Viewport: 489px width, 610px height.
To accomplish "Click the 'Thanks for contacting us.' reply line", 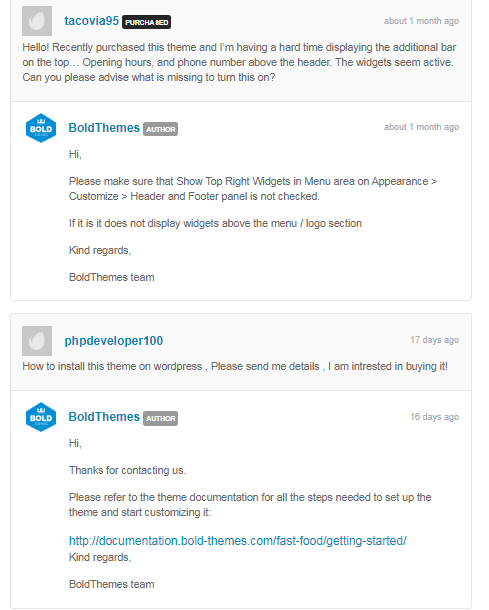I will tap(128, 470).
